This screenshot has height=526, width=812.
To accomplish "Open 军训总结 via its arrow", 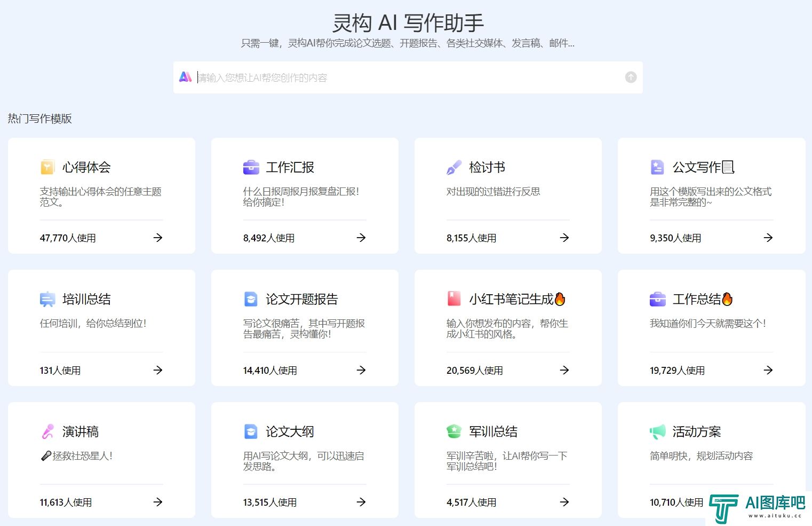I will pyautogui.click(x=564, y=502).
